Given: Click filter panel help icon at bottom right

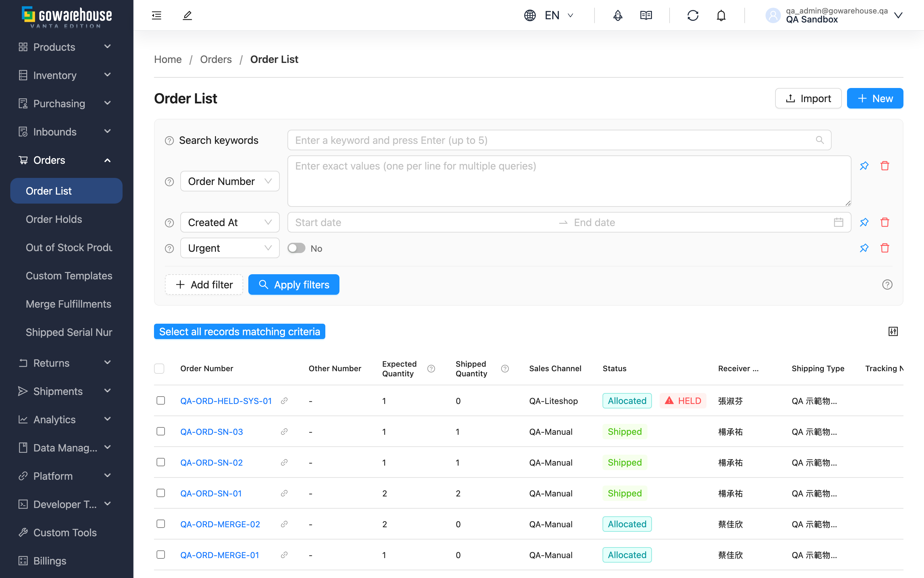Looking at the screenshot, I should (x=887, y=285).
